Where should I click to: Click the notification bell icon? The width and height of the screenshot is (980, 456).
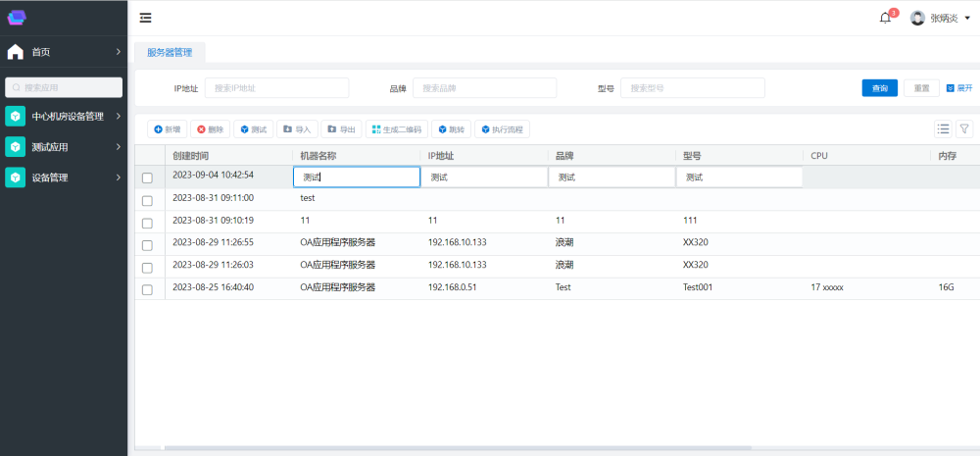click(x=885, y=18)
